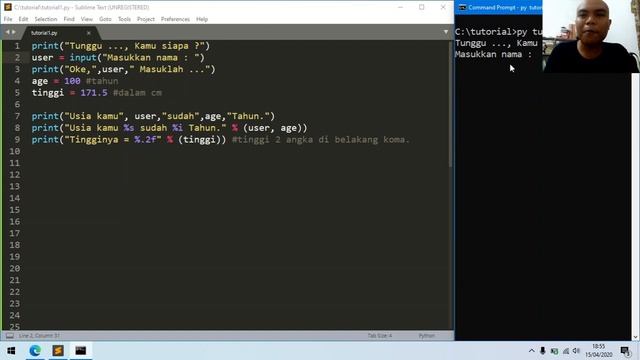Click the "Tingginya = %.2f" string
Image resolution: width=640 pixels, height=360 pixels.
113,140
